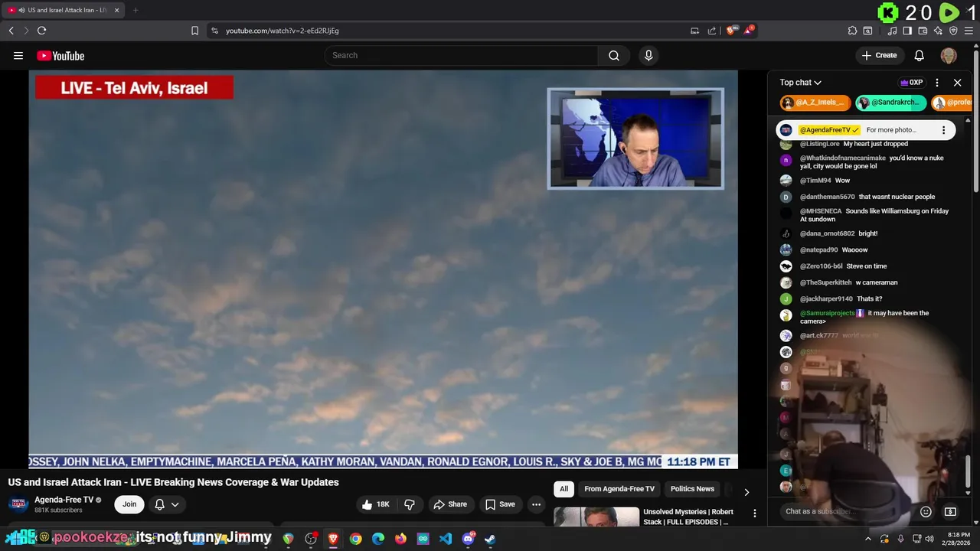Open a new browser tab

tap(136, 10)
